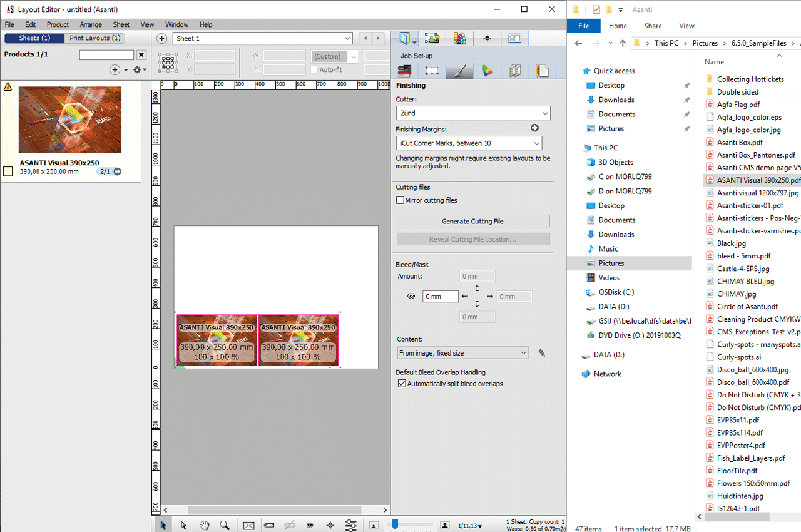Open the Finishing Margins dropdown

pyautogui.click(x=469, y=143)
